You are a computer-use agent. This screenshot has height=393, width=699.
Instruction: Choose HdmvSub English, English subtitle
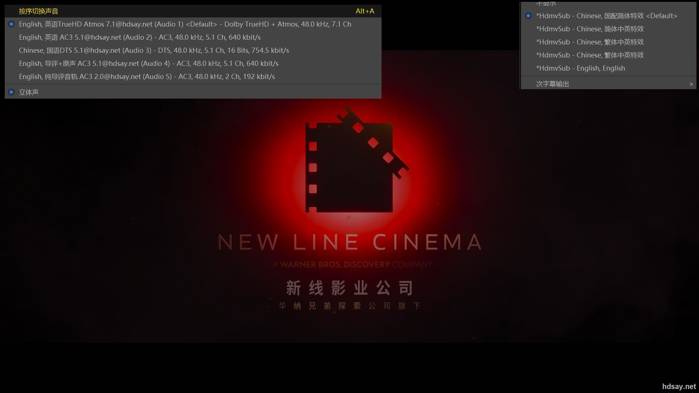(x=608, y=68)
